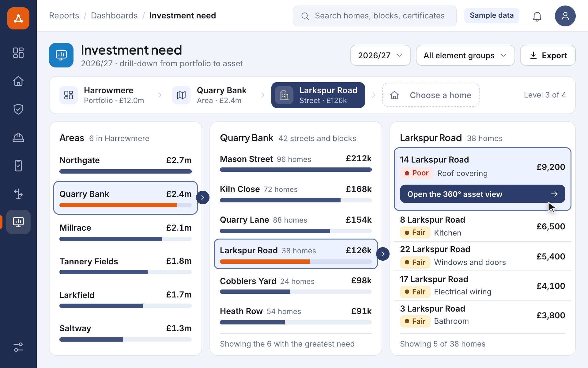The image size is (588, 368).
Task: Click Showing 5 of 38 homes text
Action: [x=443, y=344]
